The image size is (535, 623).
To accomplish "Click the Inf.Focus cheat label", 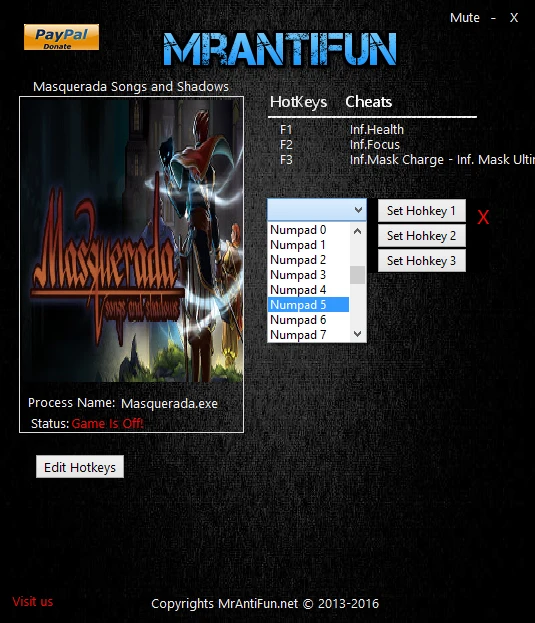I will coord(375,145).
